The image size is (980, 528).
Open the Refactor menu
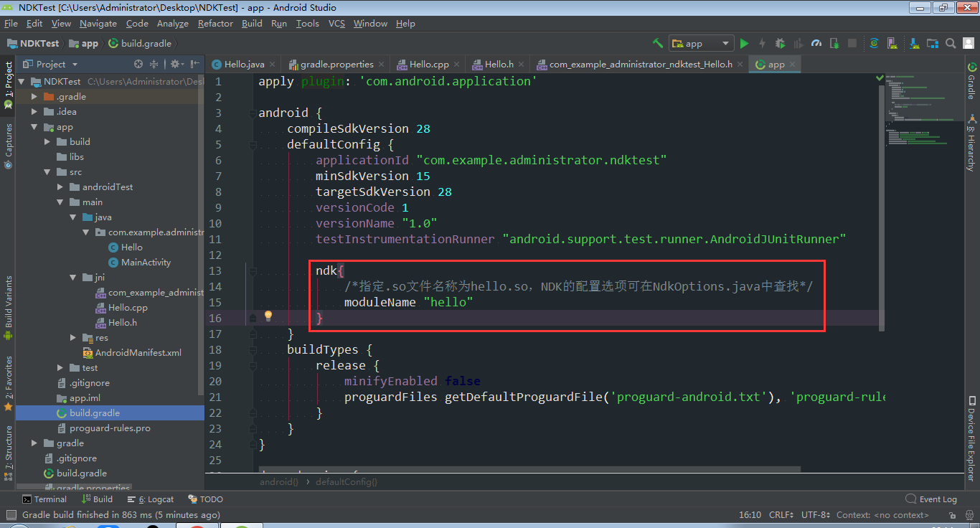215,24
